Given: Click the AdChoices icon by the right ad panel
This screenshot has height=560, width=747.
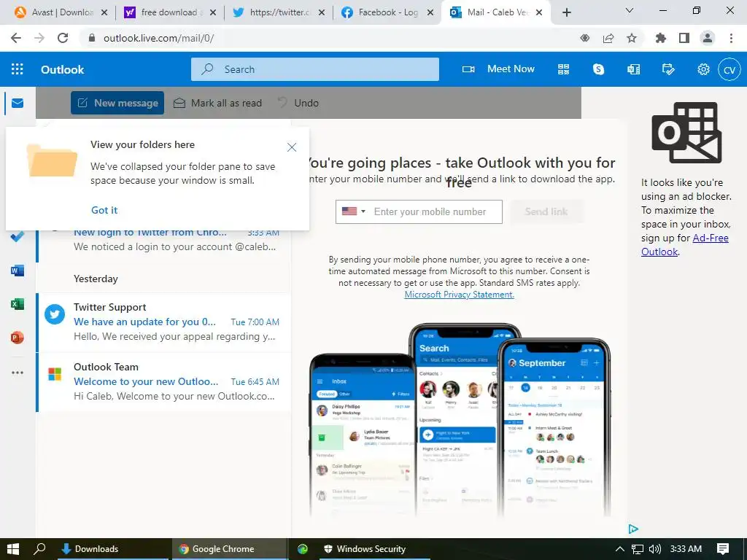Looking at the screenshot, I should [x=633, y=529].
